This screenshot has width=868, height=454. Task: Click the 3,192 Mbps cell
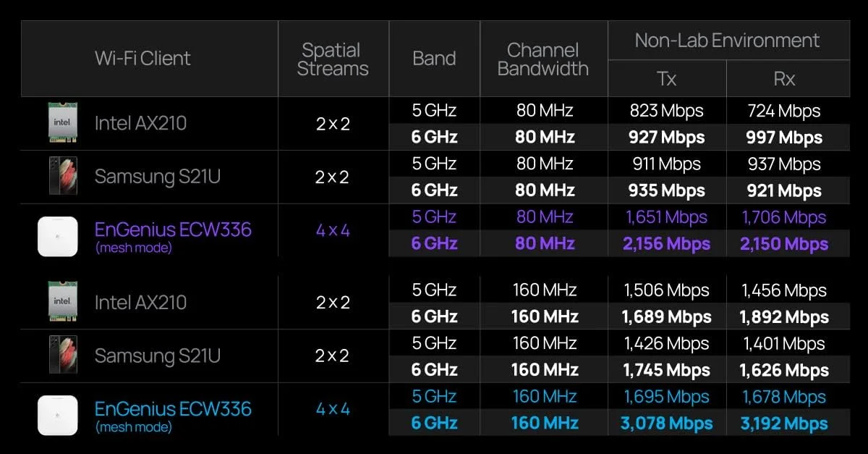coord(784,424)
